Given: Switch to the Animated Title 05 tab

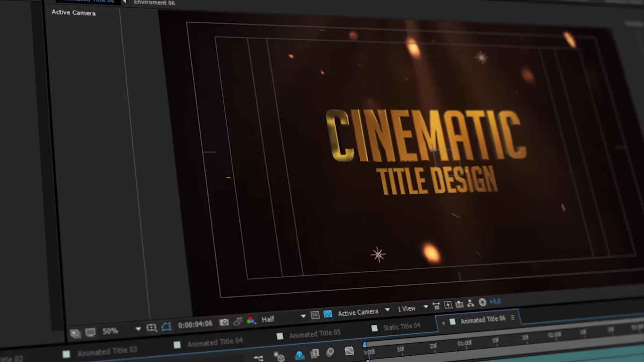Looking at the screenshot, I should (315, 334).
